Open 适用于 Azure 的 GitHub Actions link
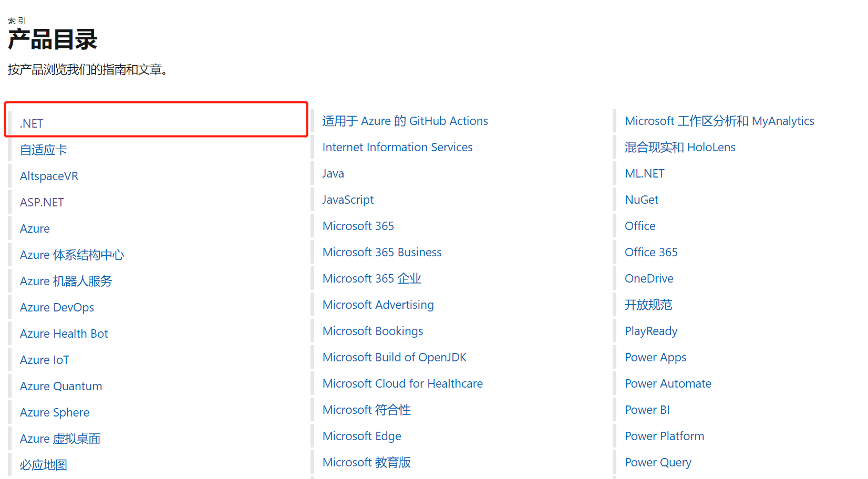868x479 pixels. pos(405,121)
